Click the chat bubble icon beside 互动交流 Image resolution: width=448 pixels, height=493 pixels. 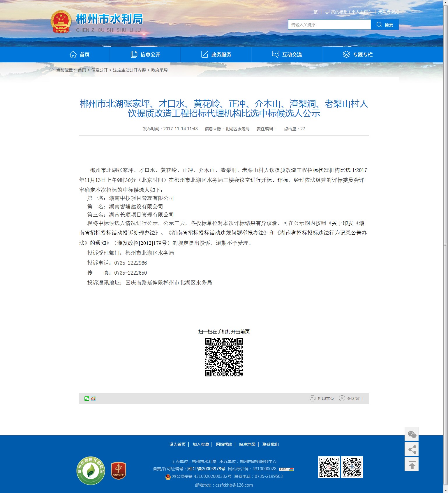pos(276,54)
